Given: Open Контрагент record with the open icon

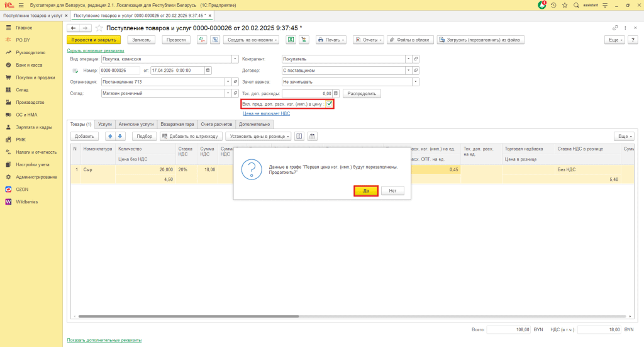Looking at the screenshot, I should (x=416, y=59).
